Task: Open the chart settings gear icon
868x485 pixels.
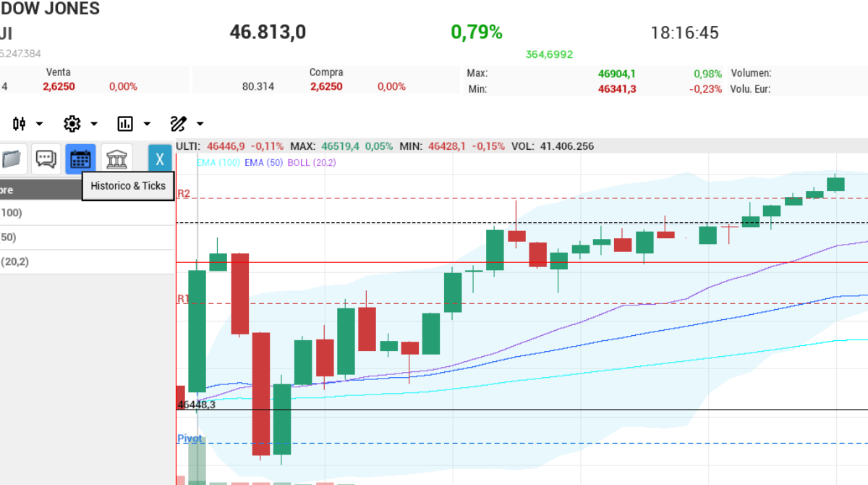Action: pyautogui.click(x=72, y=123)
